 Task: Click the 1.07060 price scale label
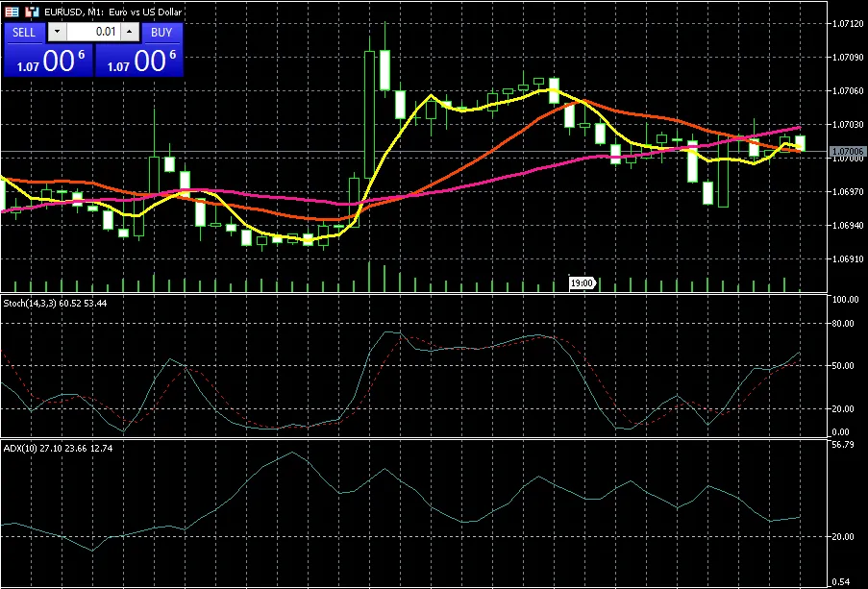pos(848,90)
